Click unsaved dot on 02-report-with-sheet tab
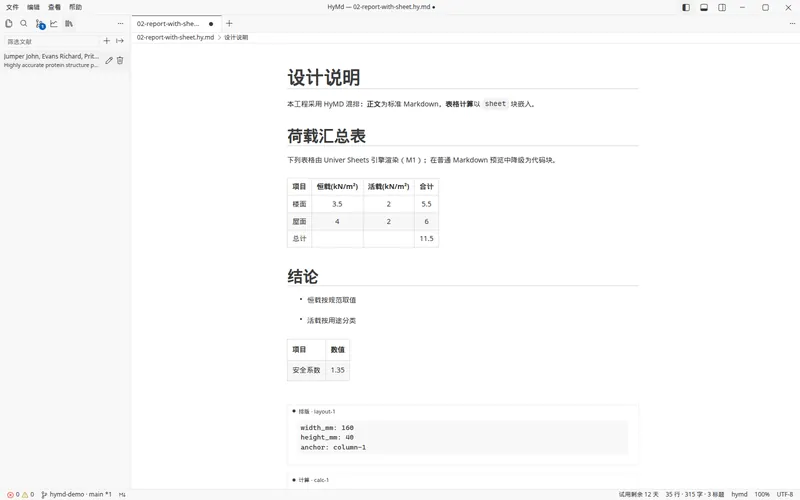Viewport: 800px width, 500px height. tap(211, 23)
